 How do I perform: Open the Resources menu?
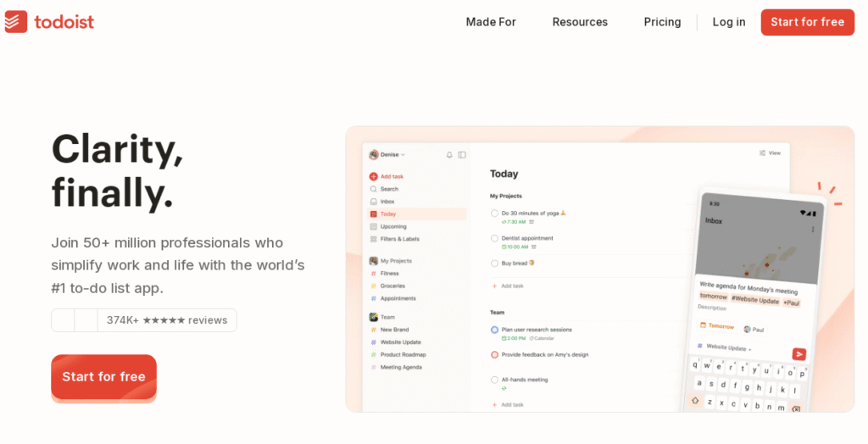(580, 22)
